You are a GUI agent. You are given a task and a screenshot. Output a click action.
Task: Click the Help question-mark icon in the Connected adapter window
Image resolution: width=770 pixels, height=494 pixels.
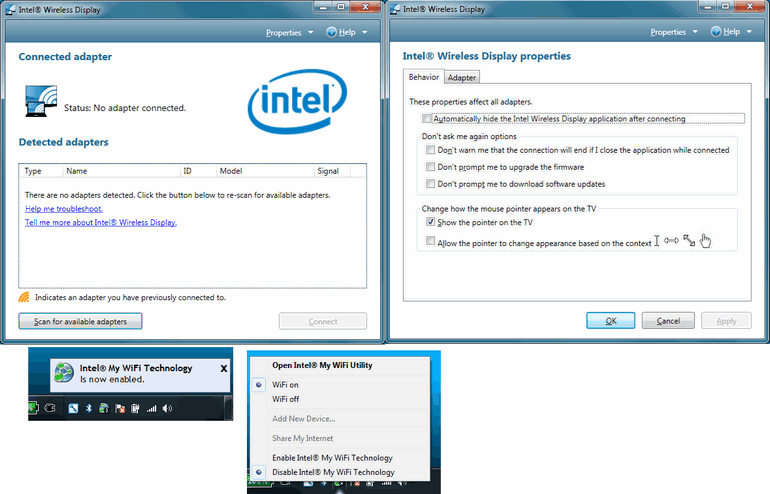[331, 32]
